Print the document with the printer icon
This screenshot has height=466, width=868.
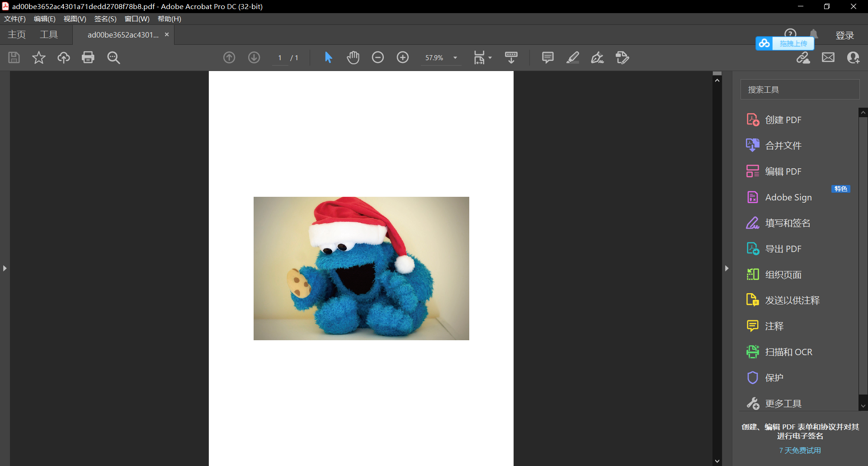click(88, 57)
